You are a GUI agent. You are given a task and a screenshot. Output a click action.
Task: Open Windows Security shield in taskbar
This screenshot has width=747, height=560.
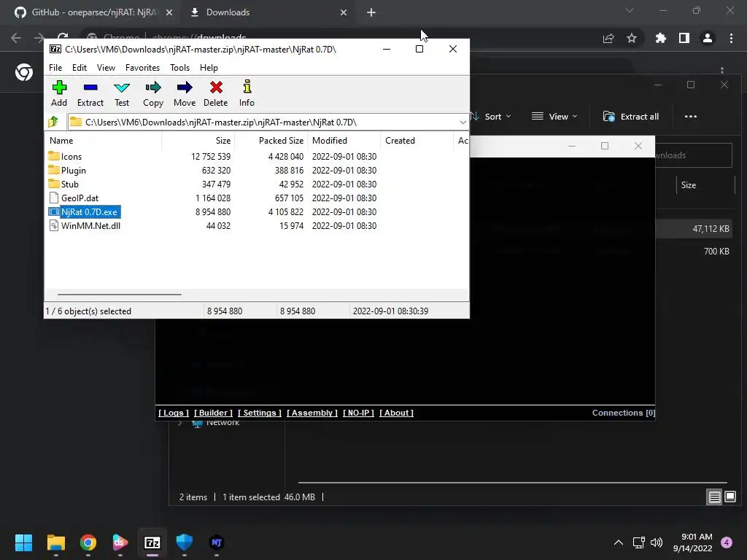185,542
